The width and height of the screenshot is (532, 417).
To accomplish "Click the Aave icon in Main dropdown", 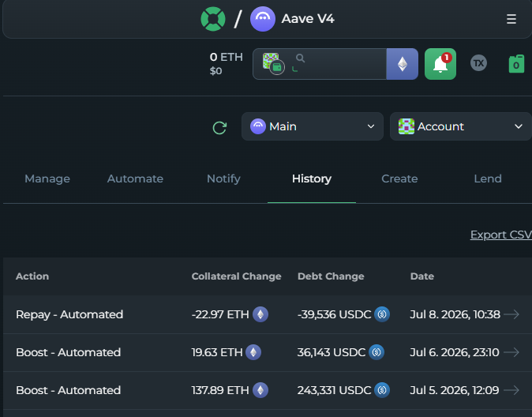I will [258, 126].
